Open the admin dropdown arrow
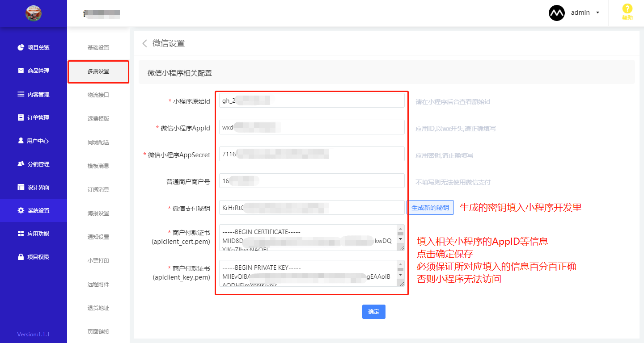This screenshot has width=644, height=343. point(597,13)
